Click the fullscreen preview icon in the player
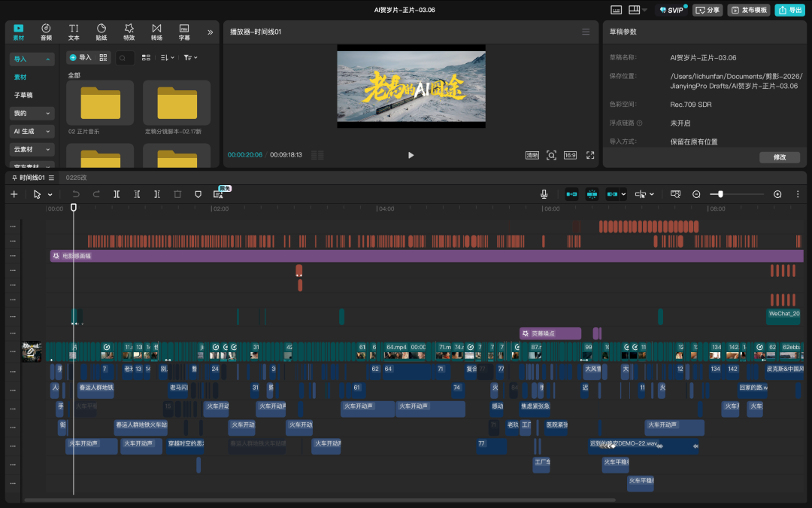 (x=590, y=155)
